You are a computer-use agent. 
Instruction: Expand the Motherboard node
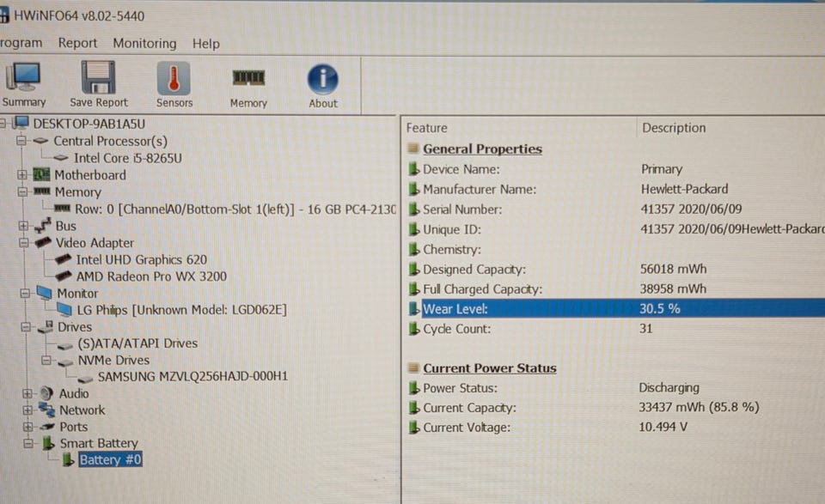click(x=22, y=174)
